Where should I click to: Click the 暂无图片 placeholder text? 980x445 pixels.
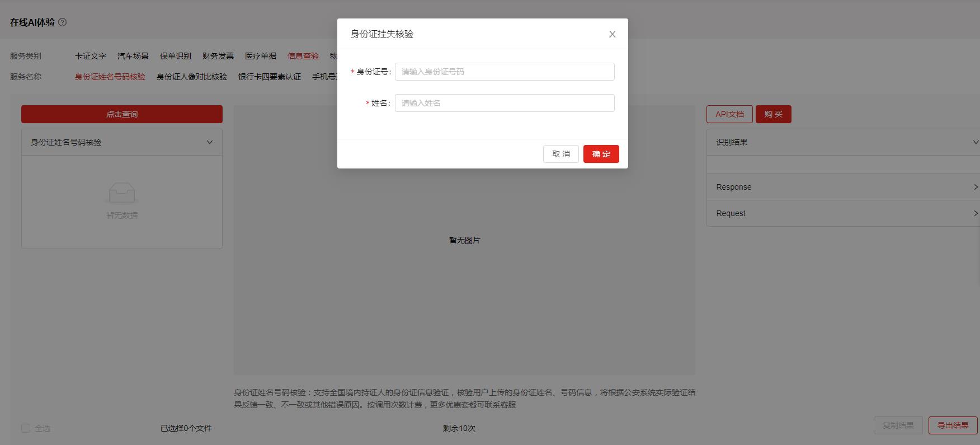465,240
